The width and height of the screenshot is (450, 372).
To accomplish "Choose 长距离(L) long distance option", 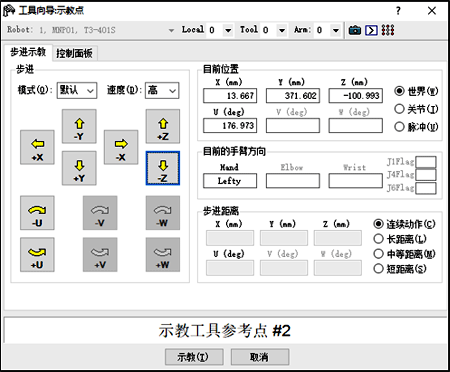I will [x=400, y=239].
